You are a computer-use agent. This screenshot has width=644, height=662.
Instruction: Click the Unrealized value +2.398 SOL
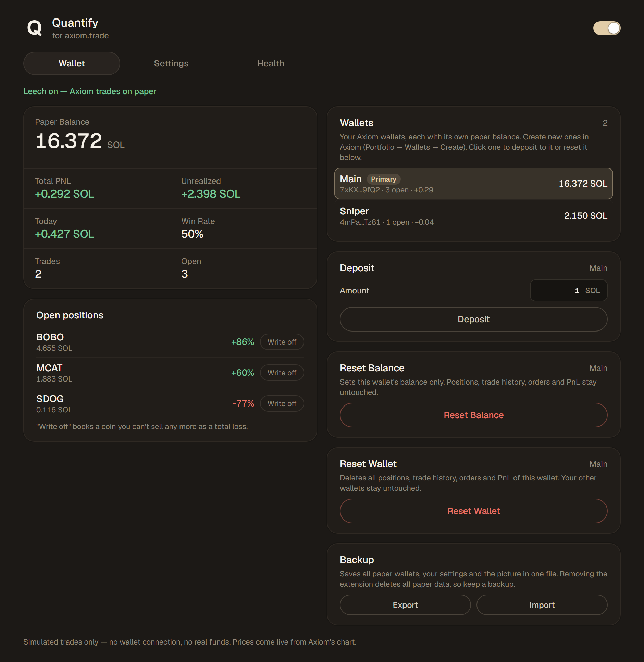(x=211, y=194)
